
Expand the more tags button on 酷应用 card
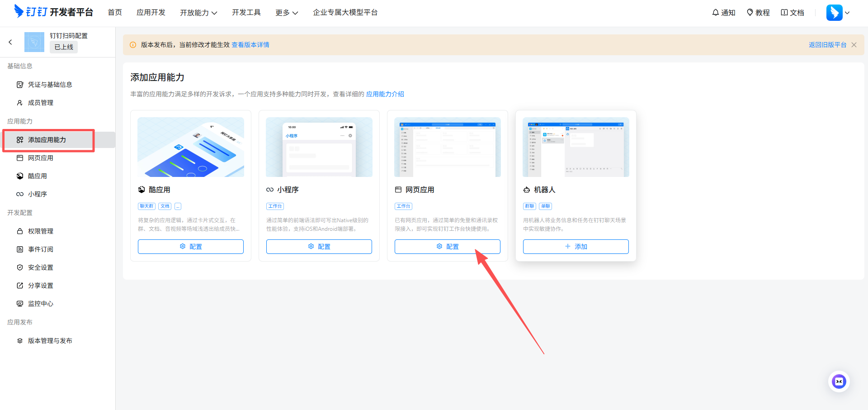pos(178,206)
